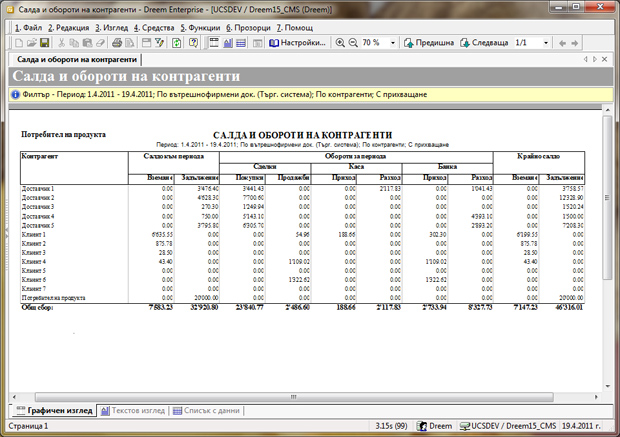Screen dimensions: 620x437
Task: Click the Доставчик 1 row label
Action: [38, 189]
